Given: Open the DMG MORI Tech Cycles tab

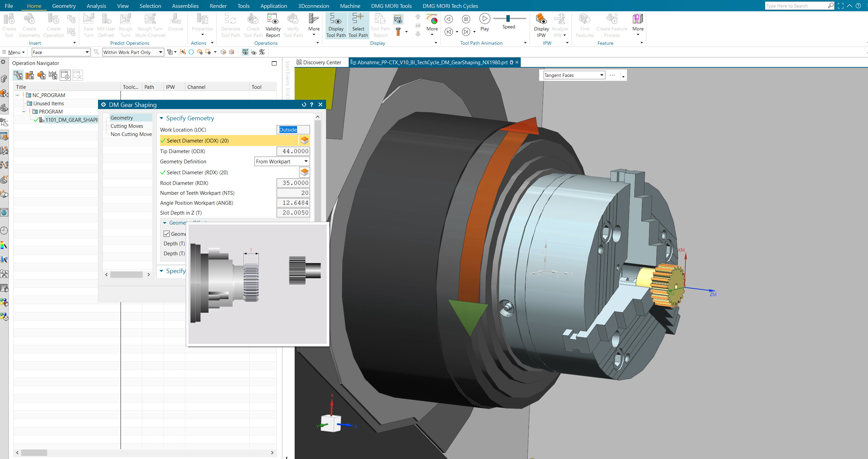Looking at the screenshot, I should pyautogui.click(x=450, y=6).
